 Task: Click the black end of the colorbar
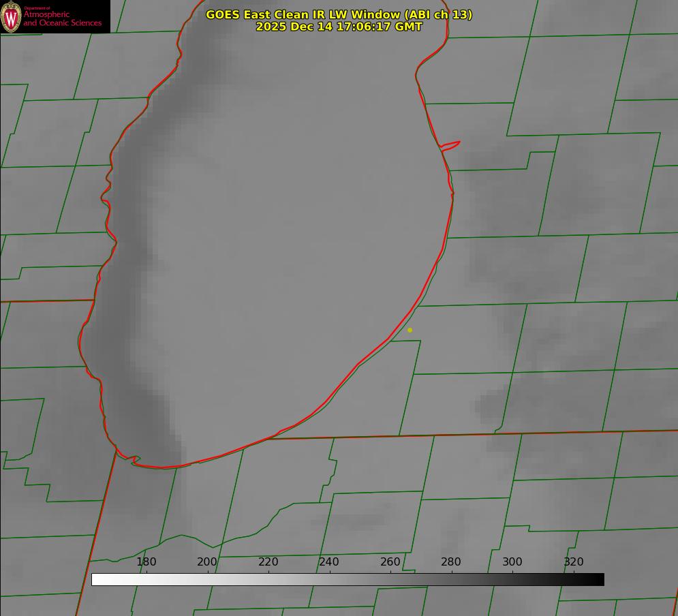coord(599,579)
